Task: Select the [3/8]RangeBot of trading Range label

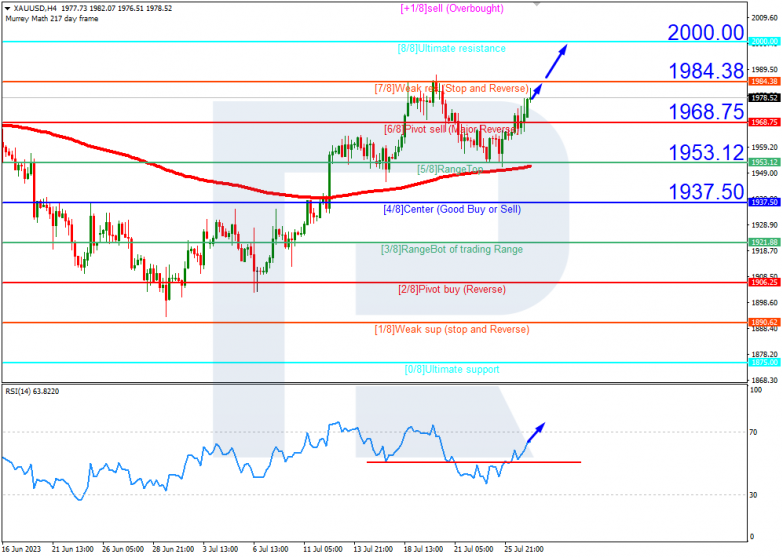Action: point(452,249)
